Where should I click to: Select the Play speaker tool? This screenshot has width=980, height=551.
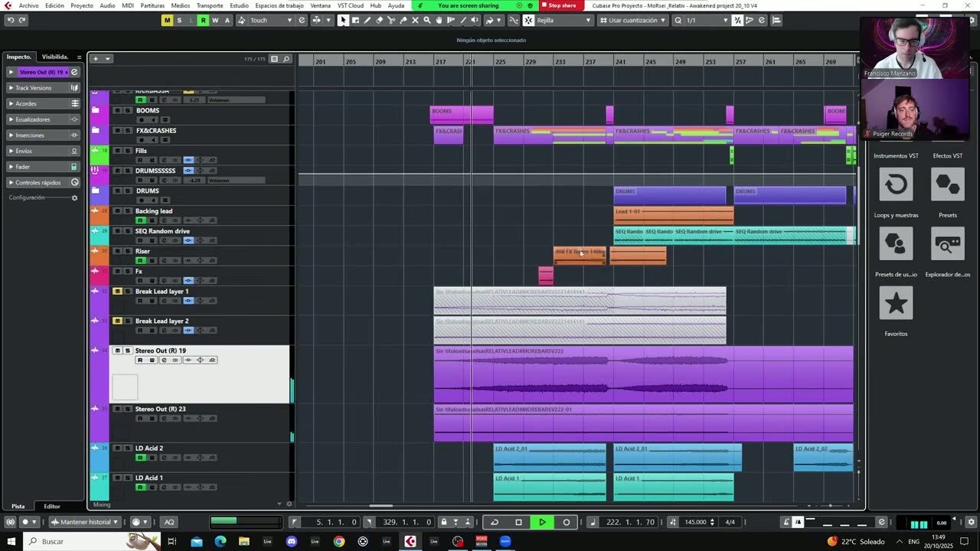pos(474,20)
